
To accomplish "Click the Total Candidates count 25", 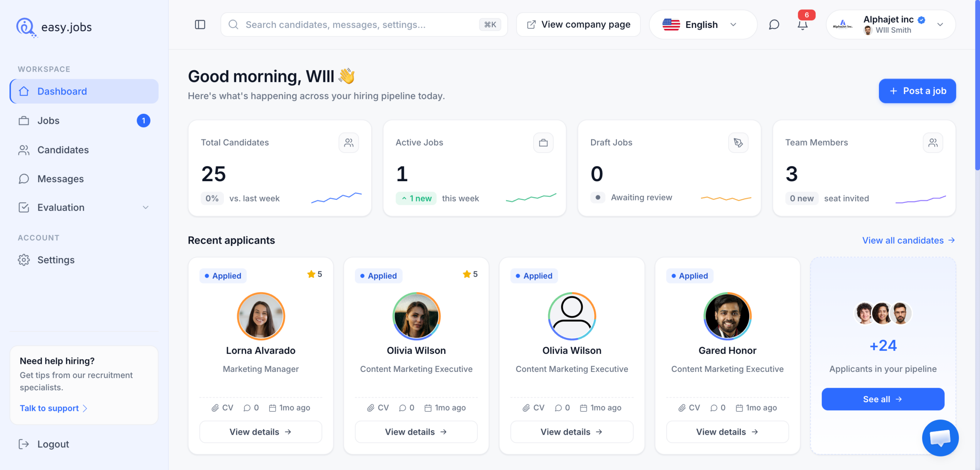I will [214, 174].
